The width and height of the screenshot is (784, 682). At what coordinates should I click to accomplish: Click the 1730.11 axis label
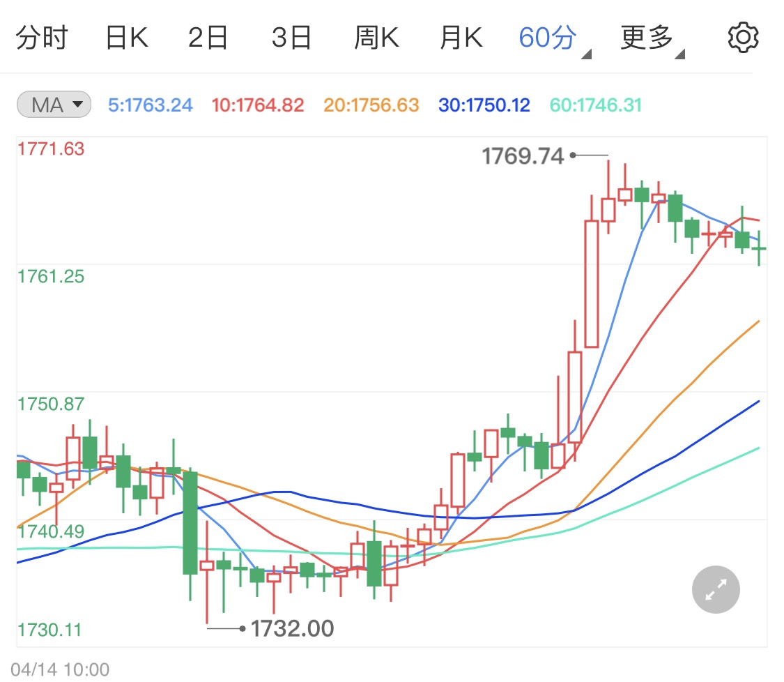click(49, 630)
